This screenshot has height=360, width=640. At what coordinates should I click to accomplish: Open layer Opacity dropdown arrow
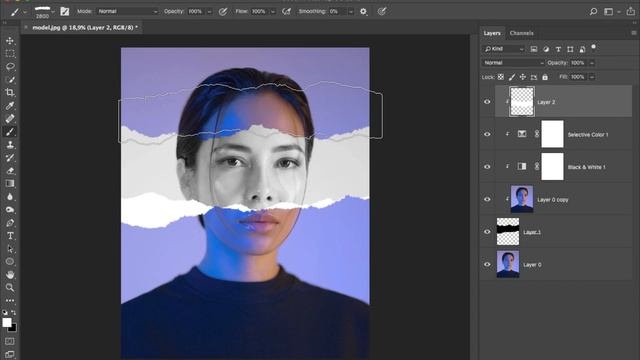tap(592, 63)
